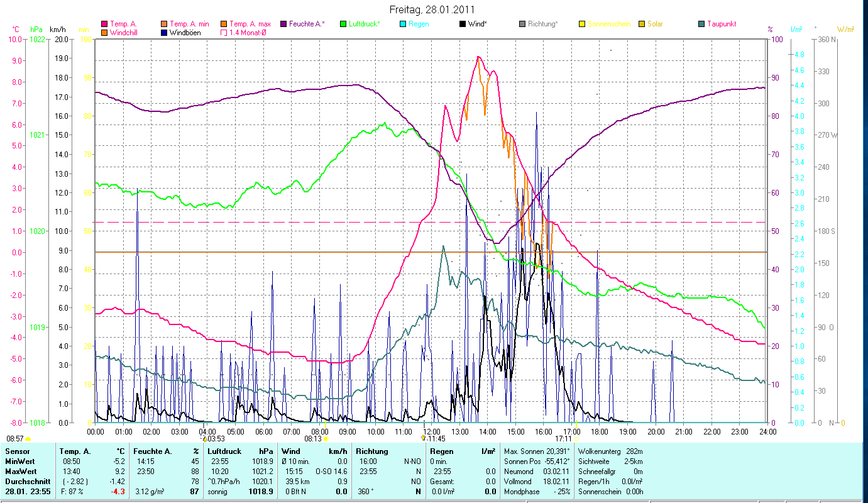Screen dimensions: 868x503
Task: Click the sunrise marker at 08:13
Action: click(326, 439)
